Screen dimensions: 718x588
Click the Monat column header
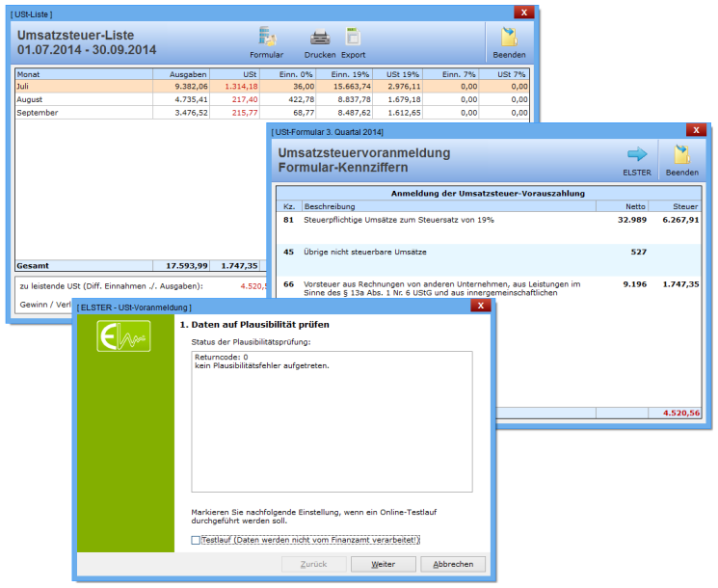84,73
